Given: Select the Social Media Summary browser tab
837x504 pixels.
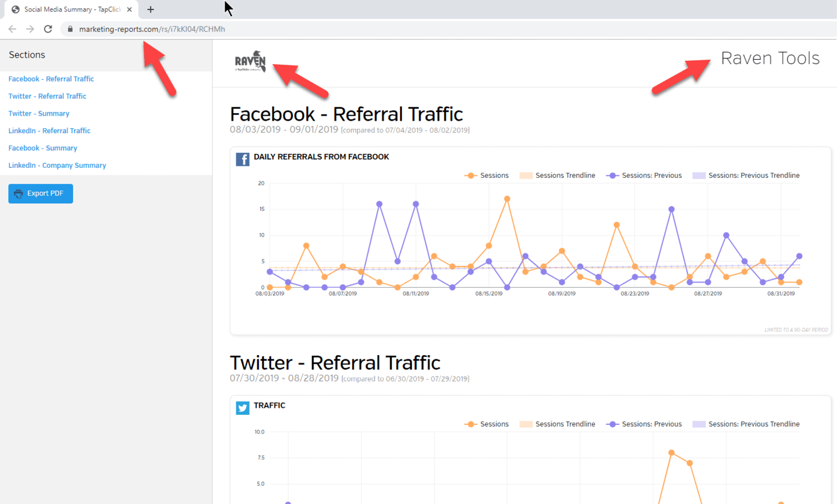Looking at the screenshot, I should pyautogui.click(x=71, y=9).
